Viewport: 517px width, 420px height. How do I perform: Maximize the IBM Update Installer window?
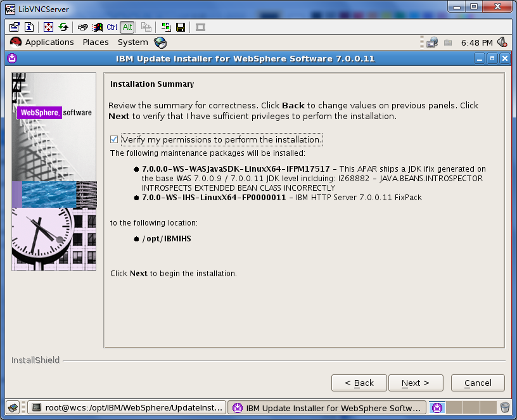(x=492, y=59)
